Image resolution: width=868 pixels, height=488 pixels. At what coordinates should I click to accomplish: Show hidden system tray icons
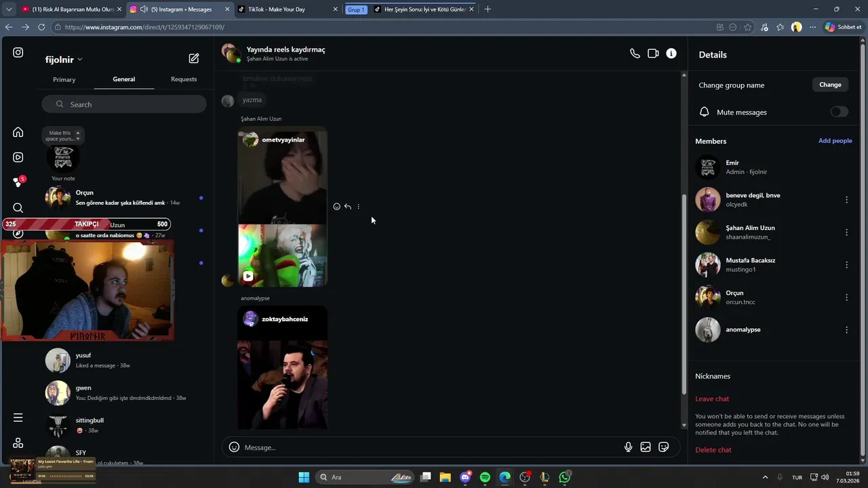[x=765, y=477]
